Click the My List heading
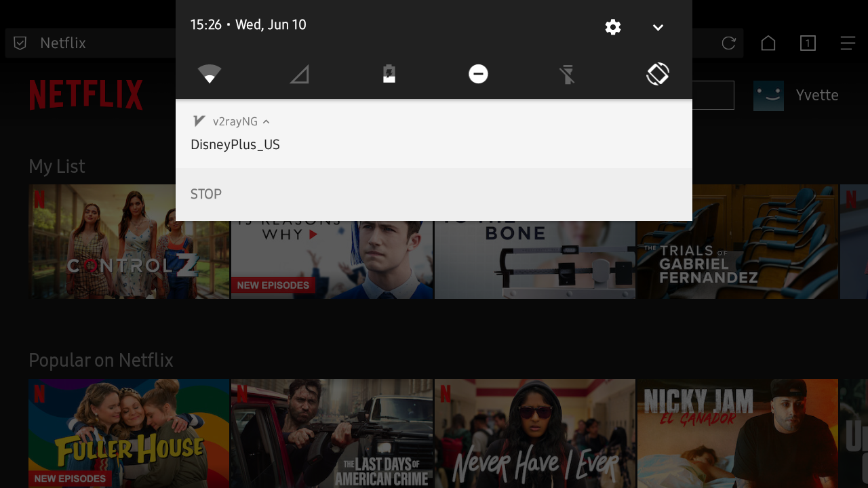 click(57, 166)
